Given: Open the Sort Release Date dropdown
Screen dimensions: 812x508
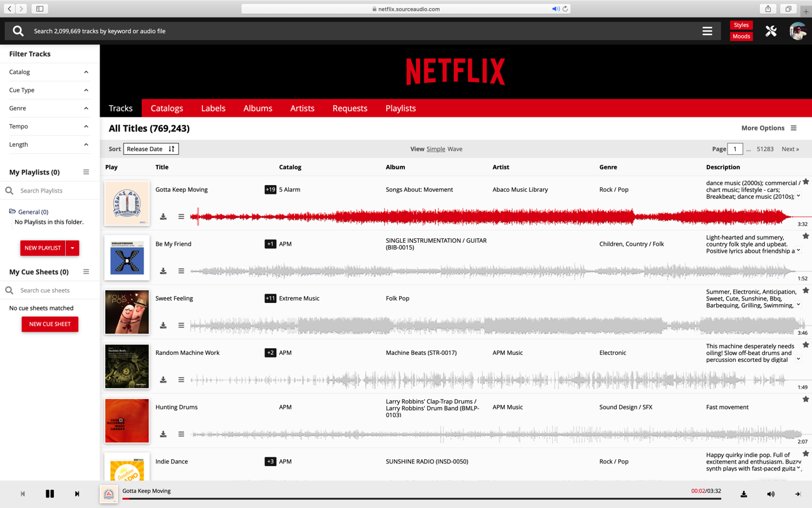Looking at the screenshot, I should point(151,149).
